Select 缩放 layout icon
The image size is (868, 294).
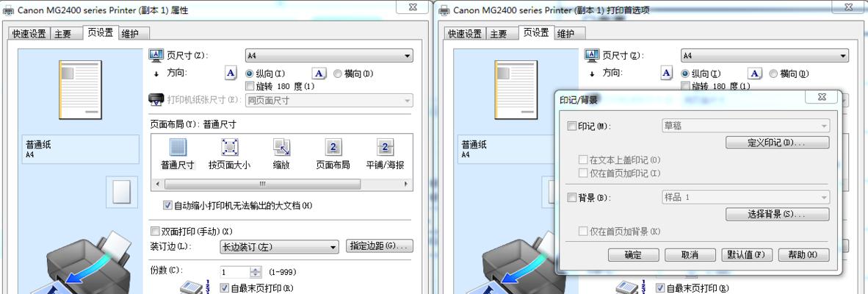(281, 147)
